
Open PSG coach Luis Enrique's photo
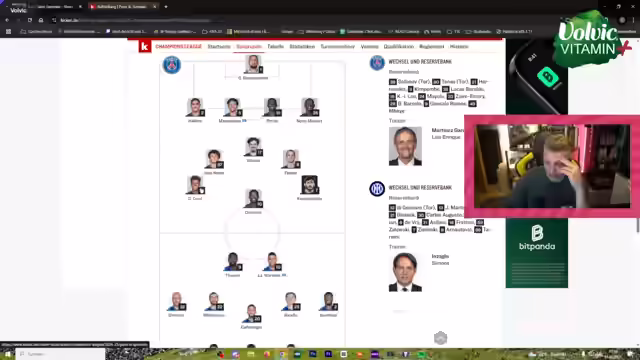[405, 146]
